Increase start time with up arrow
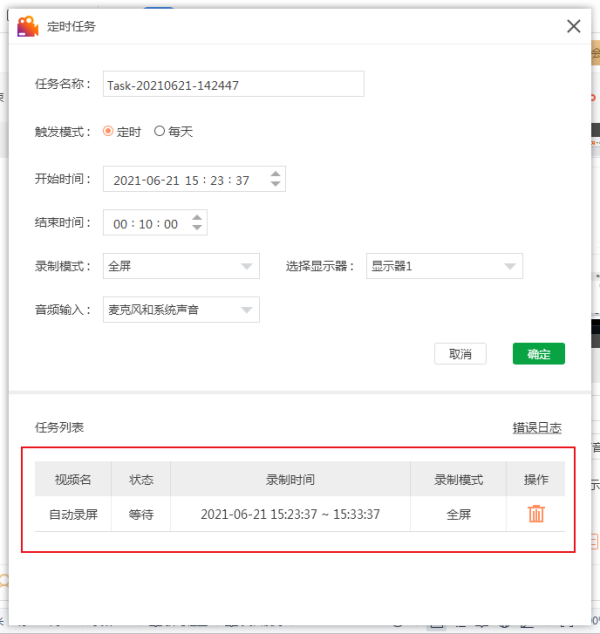Image resolution: width=600 pixels, height=634 pixels. tap(275, 174)
